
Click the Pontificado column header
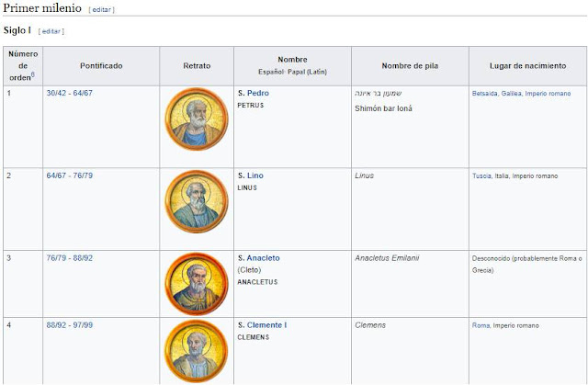[101, 66]
